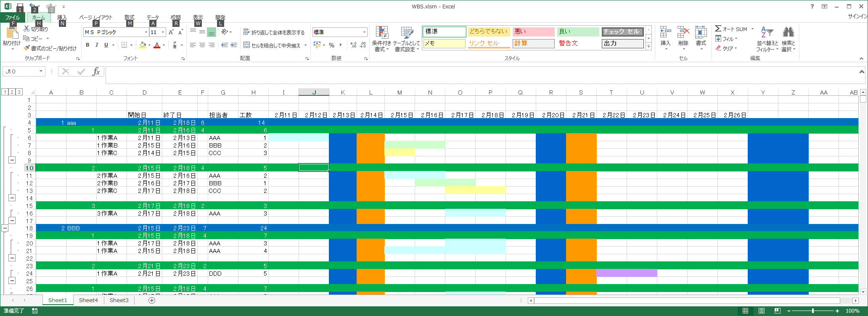Apply the 良い (Good) cell style
Screen dimensions: 868x316
tap(578, 32)
